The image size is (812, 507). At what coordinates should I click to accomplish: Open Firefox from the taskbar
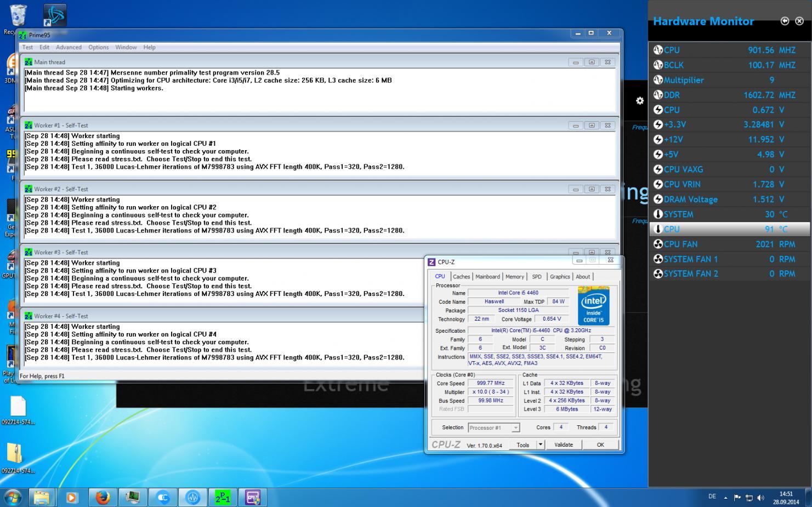point(102,498)
